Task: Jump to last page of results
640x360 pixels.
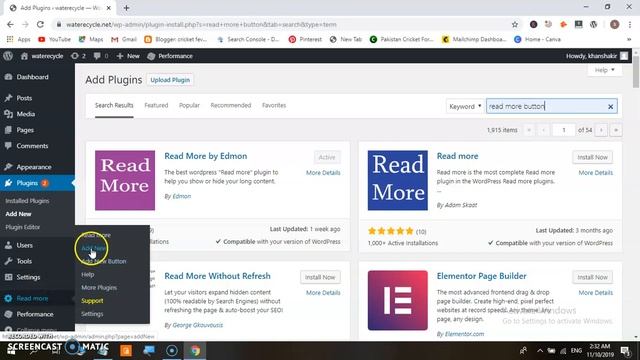Action: (x=616, y=130)
